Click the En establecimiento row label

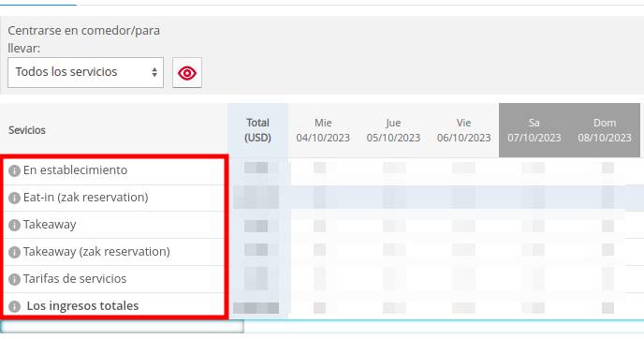tap(75, 170)
